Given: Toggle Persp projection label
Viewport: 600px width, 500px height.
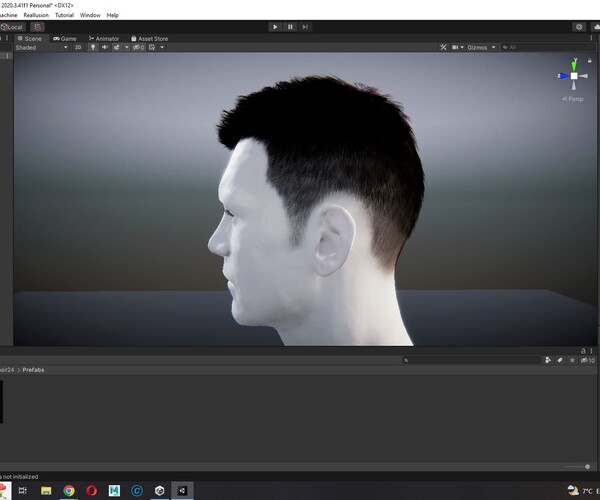Looking at the screenshot, I should (573, 99).
